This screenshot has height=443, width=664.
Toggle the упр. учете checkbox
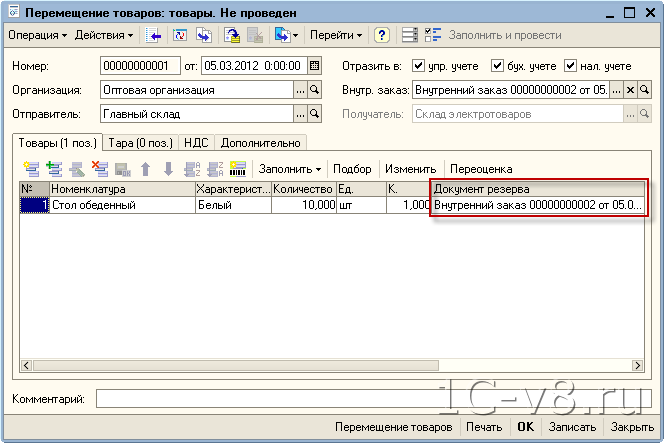[418, 66]
